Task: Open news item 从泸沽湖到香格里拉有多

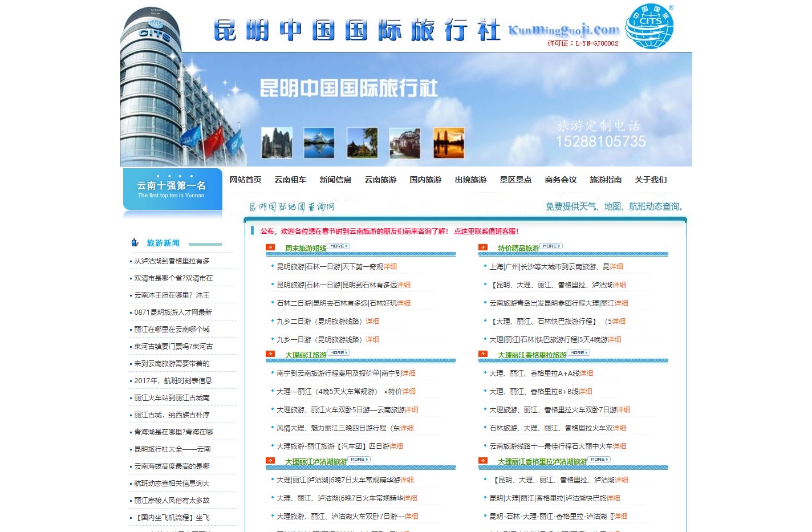Action: [172, 261]
